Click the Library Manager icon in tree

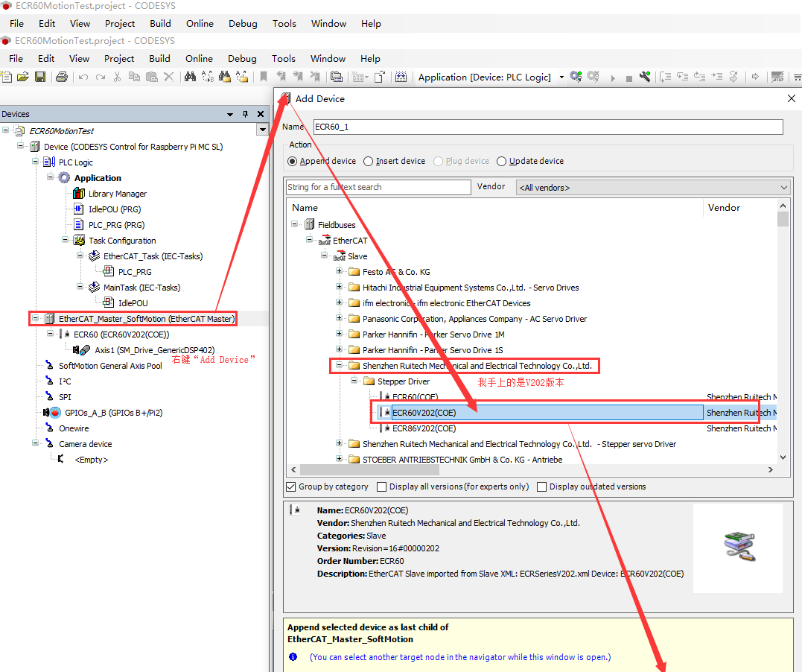[79, 194]
